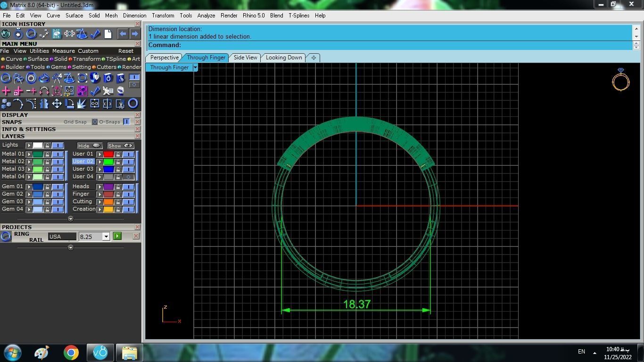Expand Metal 02 layer arrow
Screen dimensions: 644x362
29,162
